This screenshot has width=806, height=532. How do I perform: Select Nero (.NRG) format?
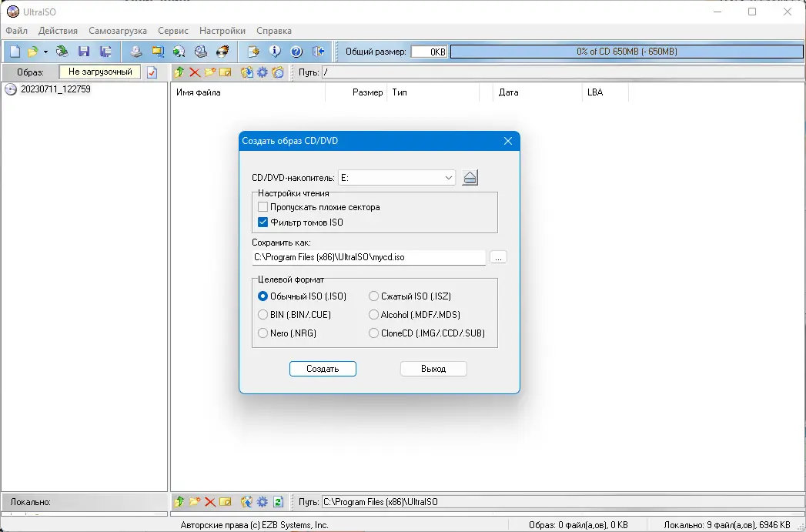coord(263,333)
